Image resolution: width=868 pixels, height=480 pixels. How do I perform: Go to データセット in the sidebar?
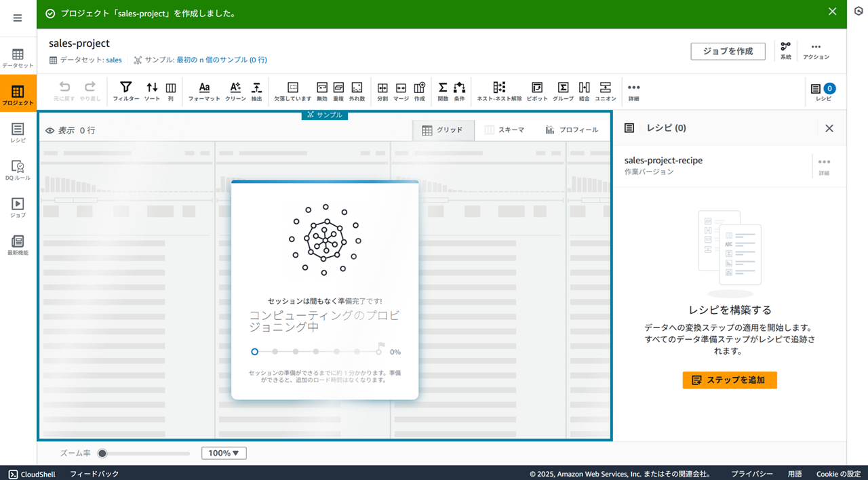click(x=18, y=58)
